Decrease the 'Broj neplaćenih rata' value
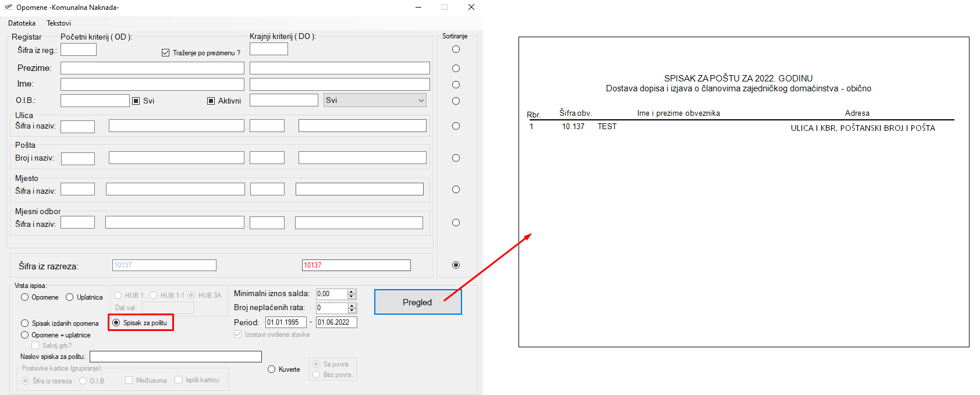 (351, 311)
